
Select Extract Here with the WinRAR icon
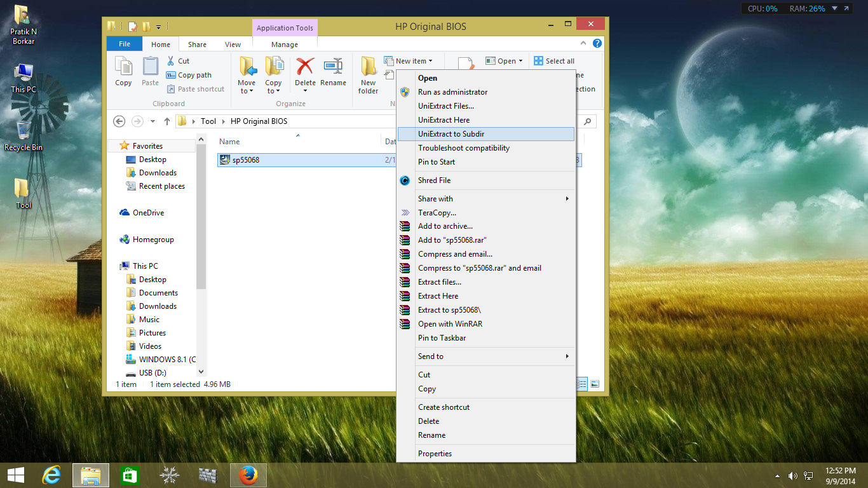point(485,296)
